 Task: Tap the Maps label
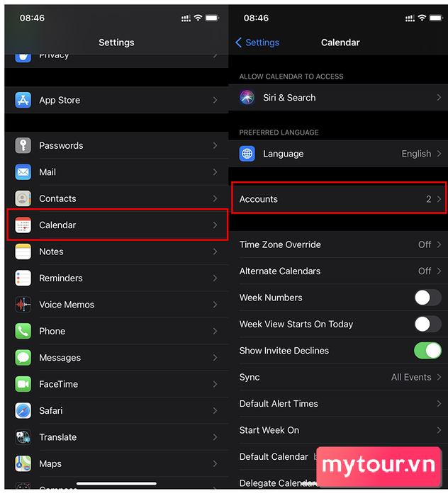coord(50,464)
